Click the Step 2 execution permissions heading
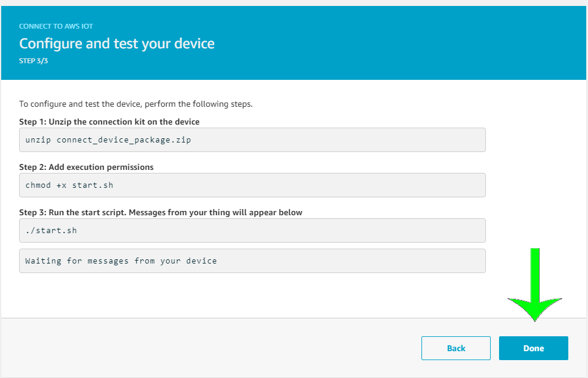The height and width of the screenshot is (378, 588). [x=86, y=167]
